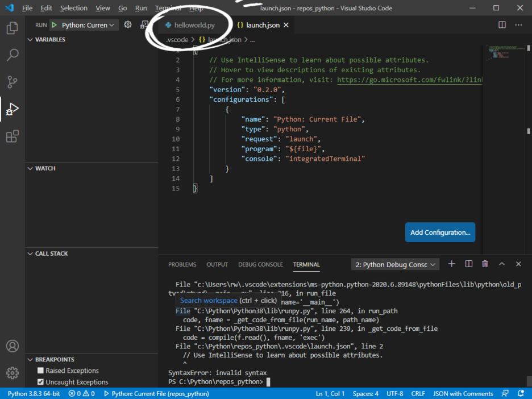The width and height of the screenshot is (532, 399).
Task: Create a new terminal with plus icon
Action: tap(452, 264)
